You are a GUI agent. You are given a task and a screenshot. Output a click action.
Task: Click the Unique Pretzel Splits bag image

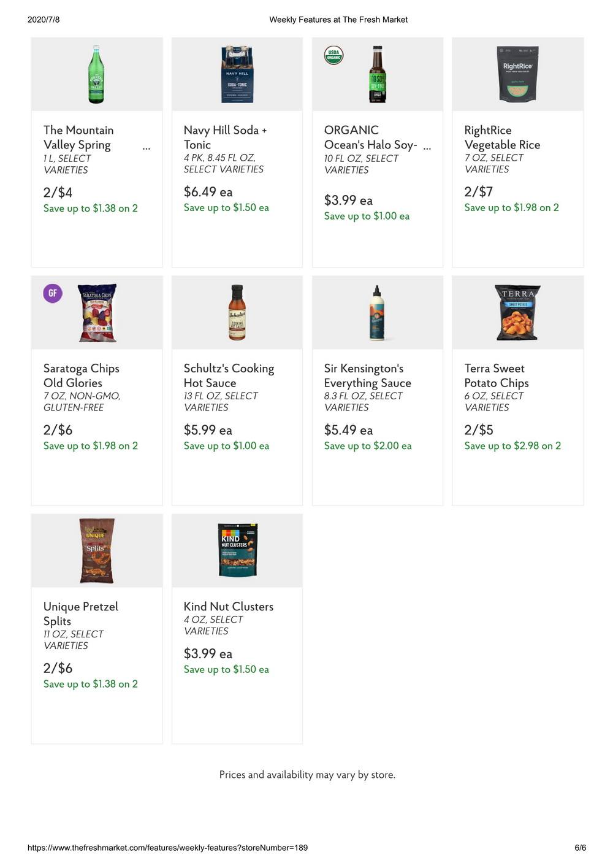coord(97,551)
